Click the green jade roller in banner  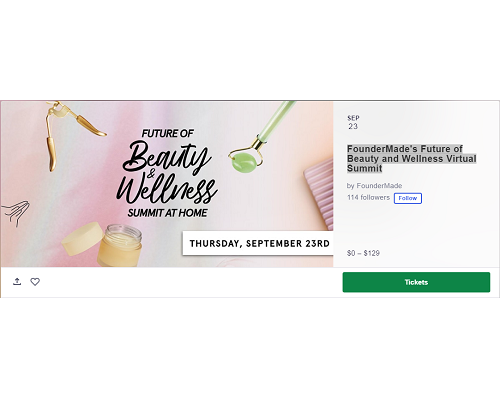point(258,138)
